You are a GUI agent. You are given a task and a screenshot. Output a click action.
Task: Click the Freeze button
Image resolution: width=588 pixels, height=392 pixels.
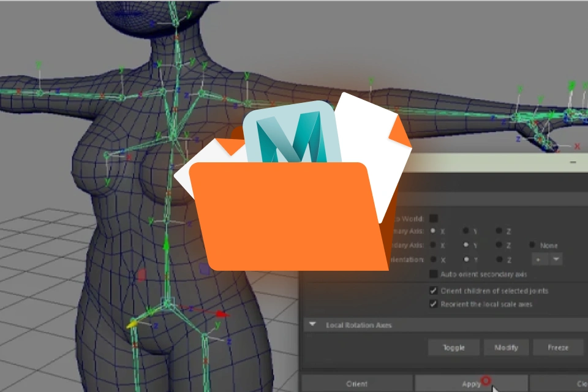pyautogui.click(x=558, y=348)
